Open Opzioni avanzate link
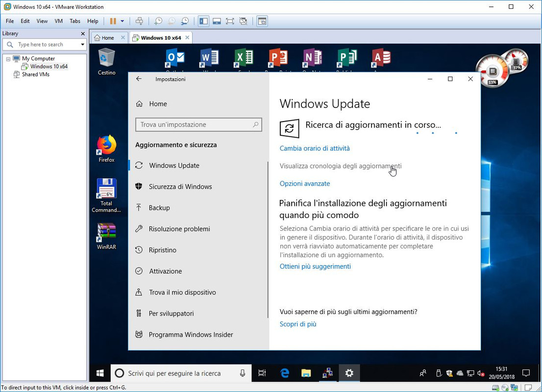542x392 pixels. 304,184
